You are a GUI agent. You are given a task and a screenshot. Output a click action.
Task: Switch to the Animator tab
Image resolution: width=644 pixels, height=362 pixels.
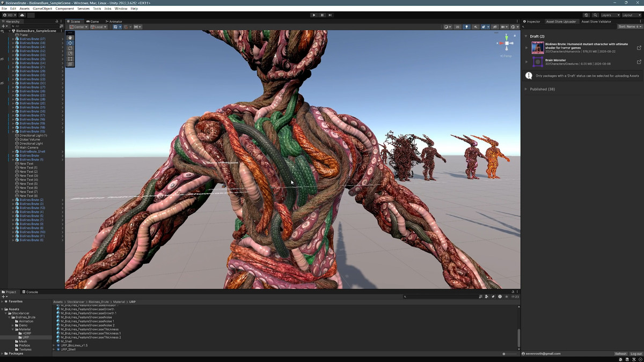114,21
